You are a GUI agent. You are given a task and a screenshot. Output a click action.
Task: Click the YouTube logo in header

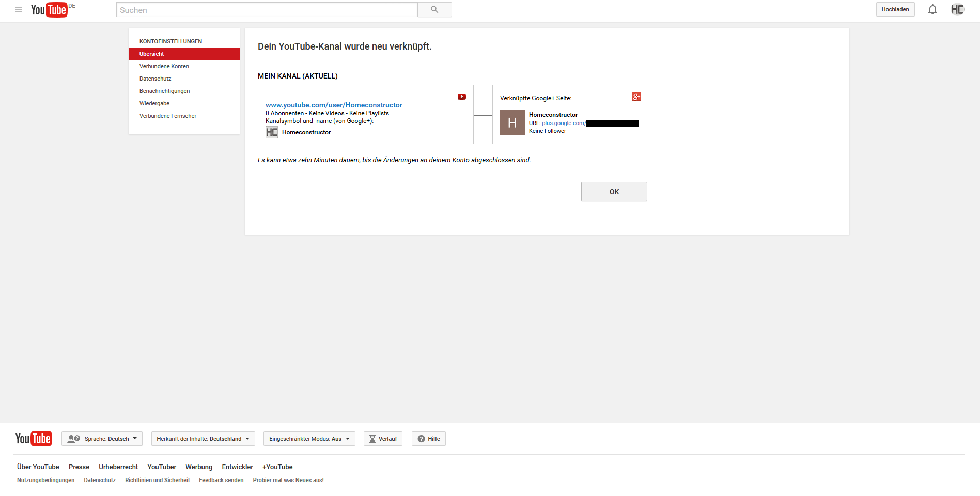(49, 10)
